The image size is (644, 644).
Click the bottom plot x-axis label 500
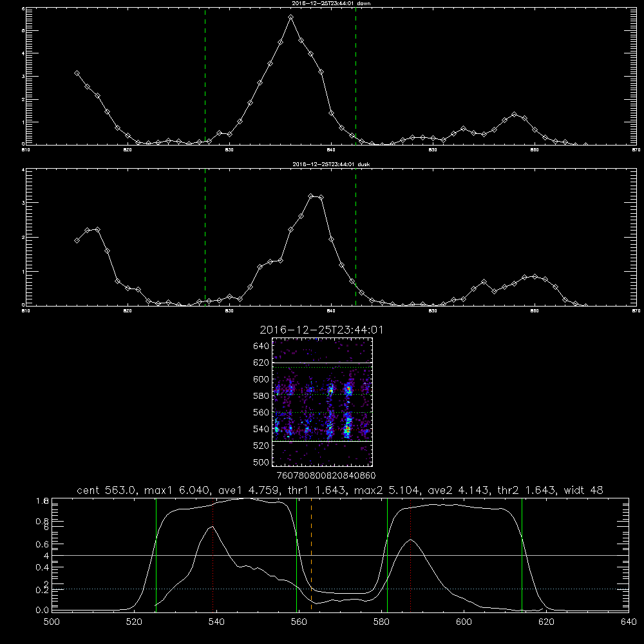coord(52,622)
